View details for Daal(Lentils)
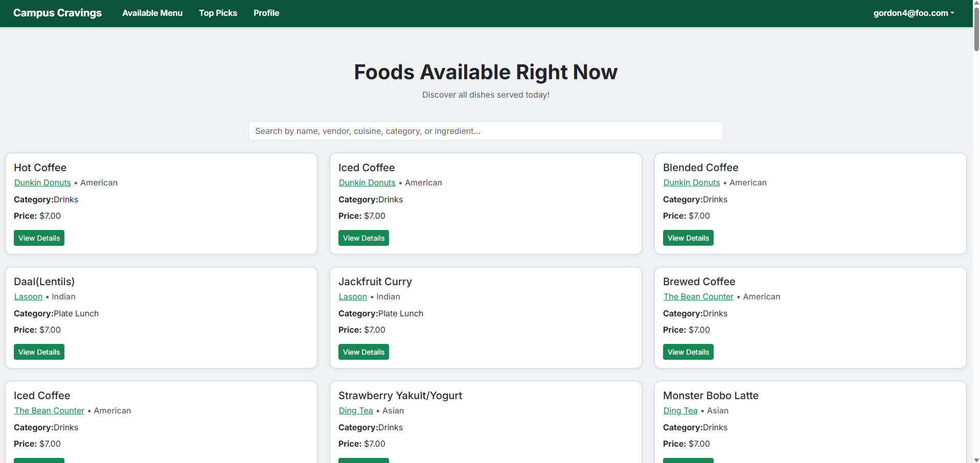The image size is (980, 463). (39, 352)
